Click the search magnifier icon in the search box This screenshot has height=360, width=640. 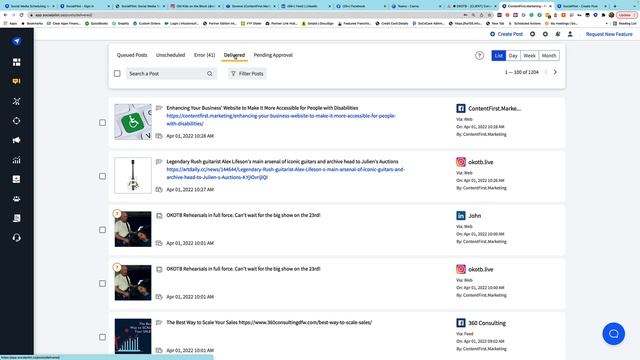[210, 74]
